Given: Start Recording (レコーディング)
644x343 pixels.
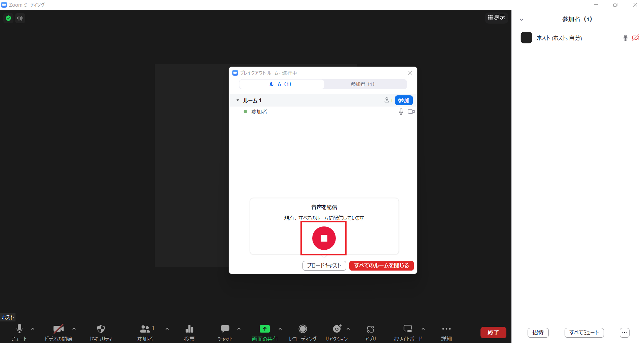Looking at the screenshot, I should tap(302, 329).
